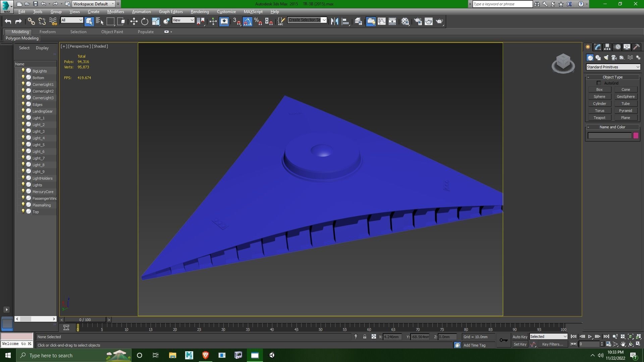
Task: Open the selection filter All dropdown
Action: [x=72, y=20]
